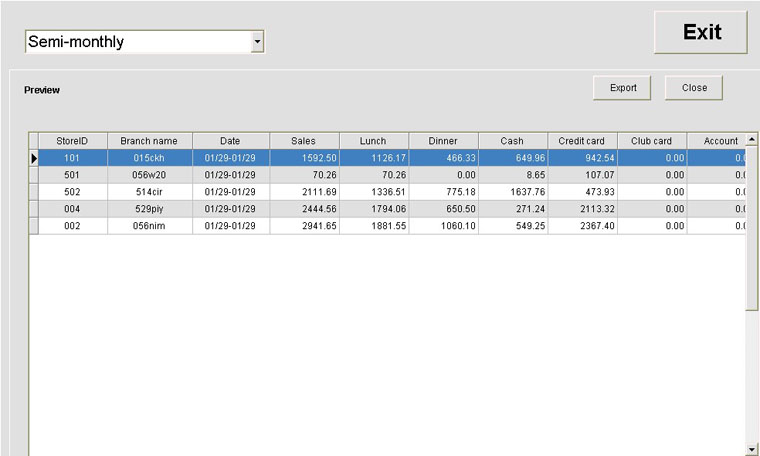The height and width of the screenshot is (456, 760).
Task: Click Cash value 1637.76
Action: coord(513,192)
